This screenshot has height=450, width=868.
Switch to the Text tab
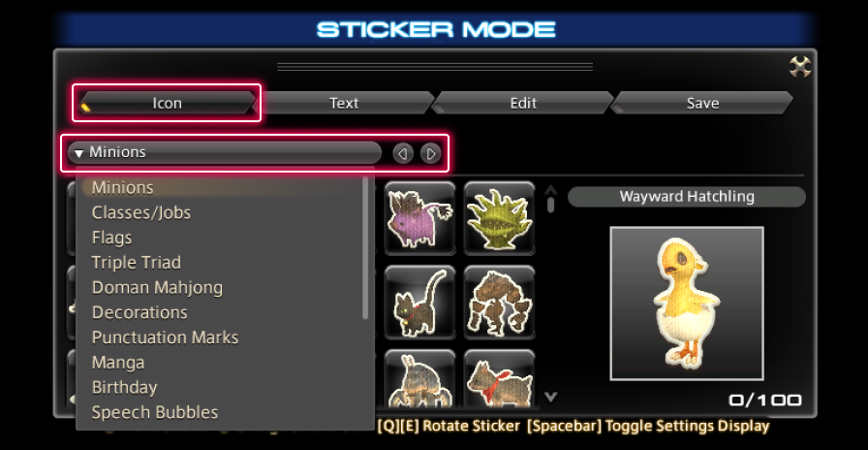[344, 103]
